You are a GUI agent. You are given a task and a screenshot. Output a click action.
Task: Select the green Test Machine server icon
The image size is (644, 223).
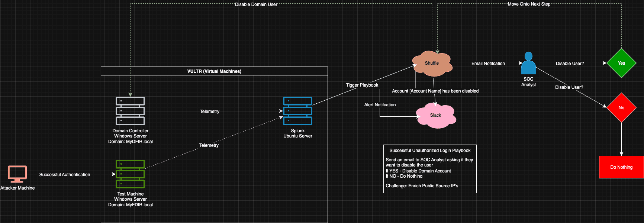click(x=130, y=174)
